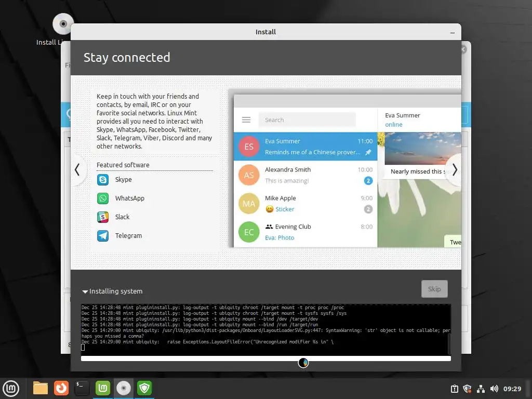Minimize the Install window
The width and height of the screenshot is (532, 399).
coord(453,33)
